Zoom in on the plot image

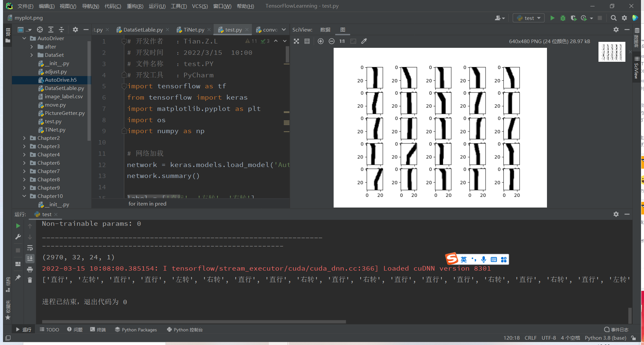coord(321,41)
